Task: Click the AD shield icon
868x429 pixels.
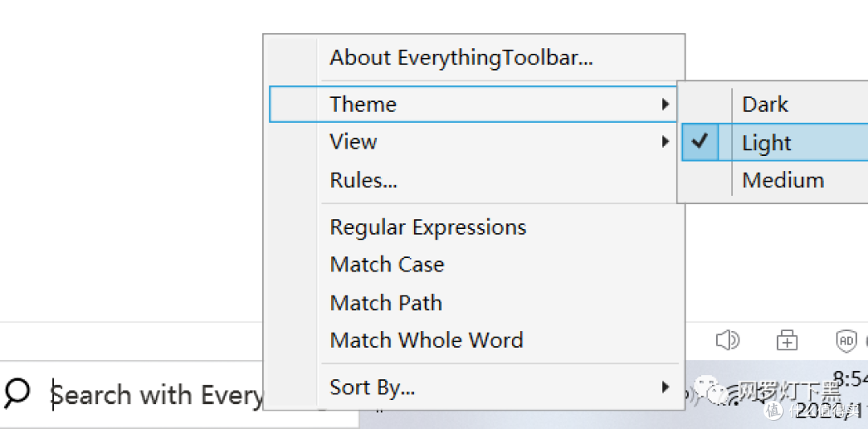Action: pos(846,341)
